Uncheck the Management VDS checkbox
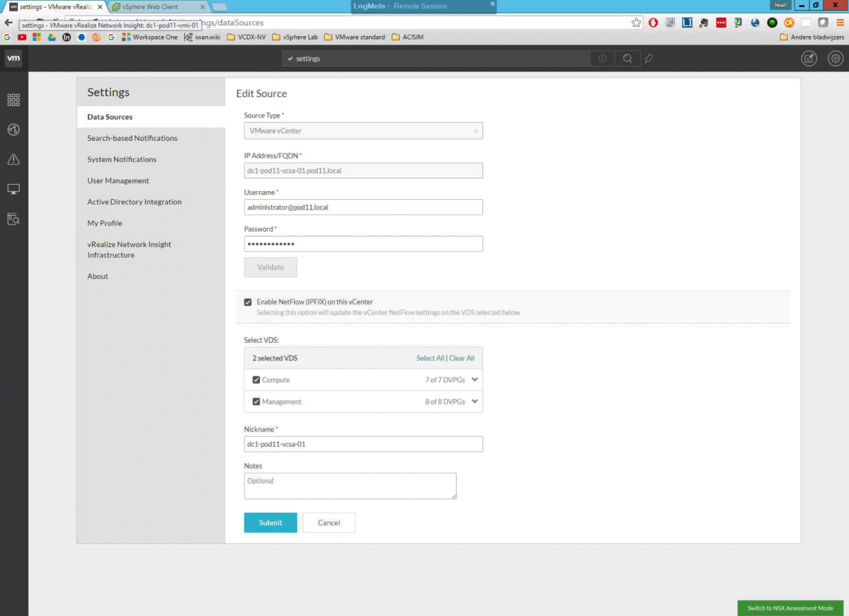 [256, 401]
